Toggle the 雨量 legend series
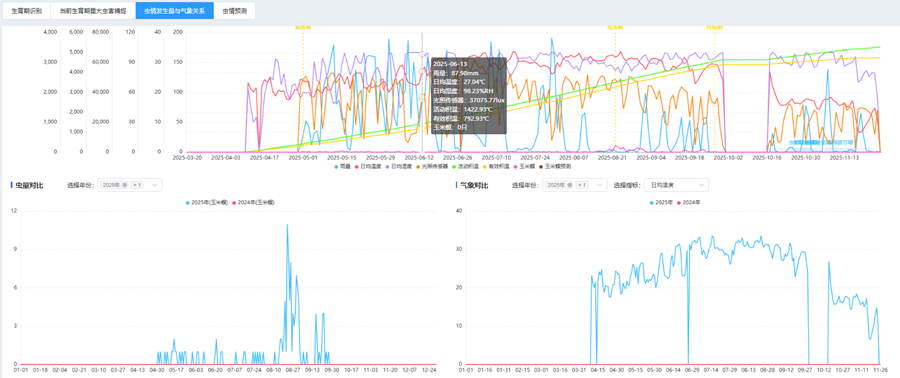This screenshot has width=900, height=378. 343,167
